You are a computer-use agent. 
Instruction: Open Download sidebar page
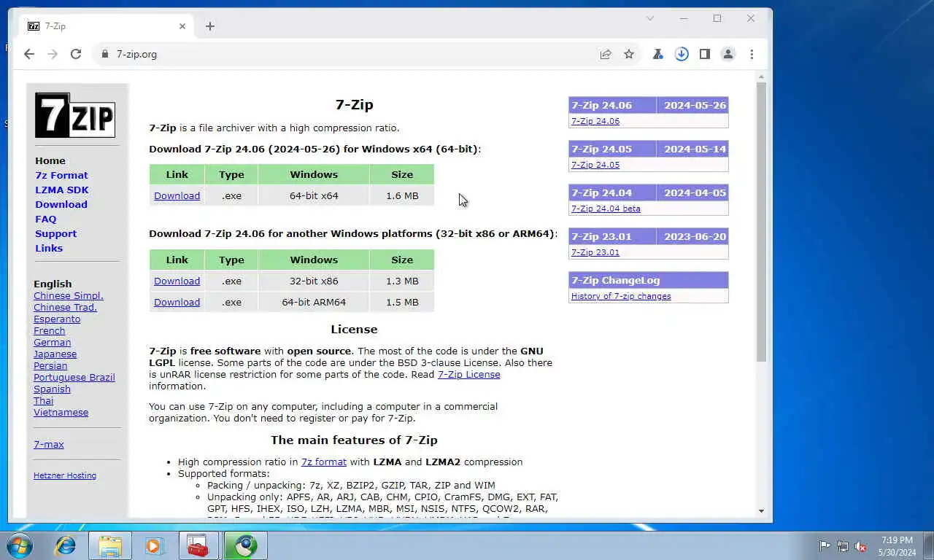click(61, 204)
